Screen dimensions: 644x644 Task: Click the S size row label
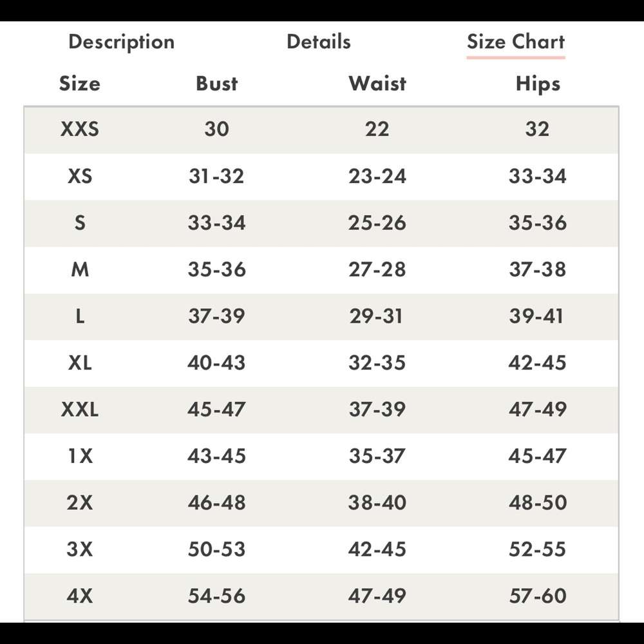tap(80, 223)
